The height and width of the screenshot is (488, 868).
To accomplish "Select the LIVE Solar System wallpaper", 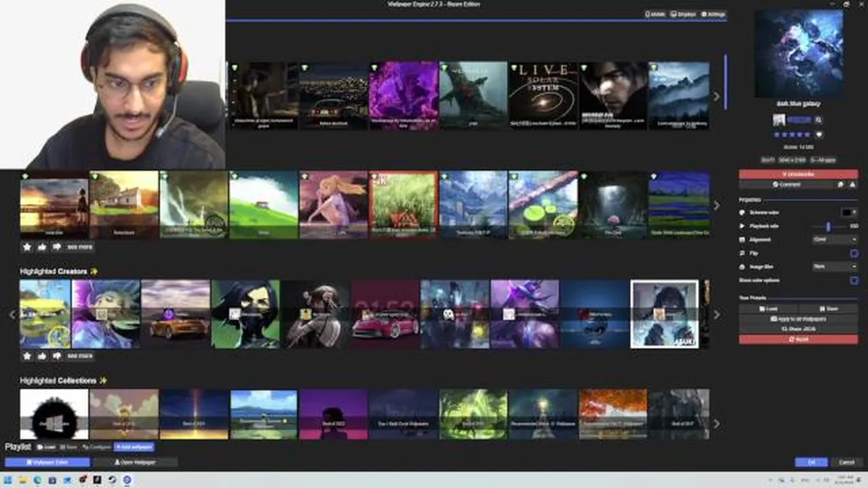I will (544, 96).
